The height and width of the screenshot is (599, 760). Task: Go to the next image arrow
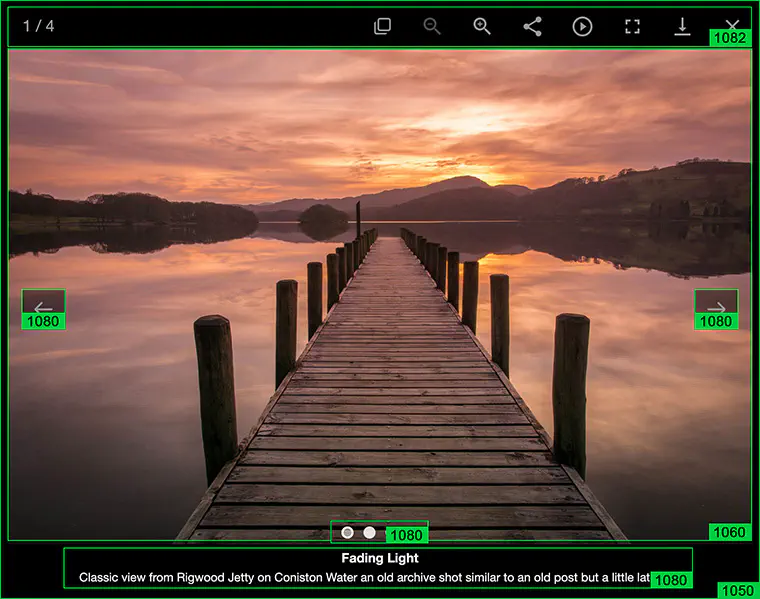click(x=716, y=307)
